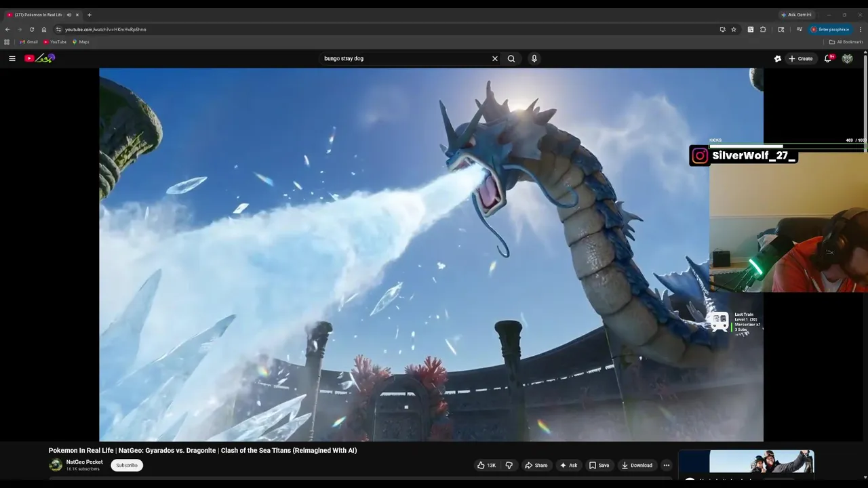This screenshot has width=868, height=488.
Task: Download the video
Action: pos(637,465)
